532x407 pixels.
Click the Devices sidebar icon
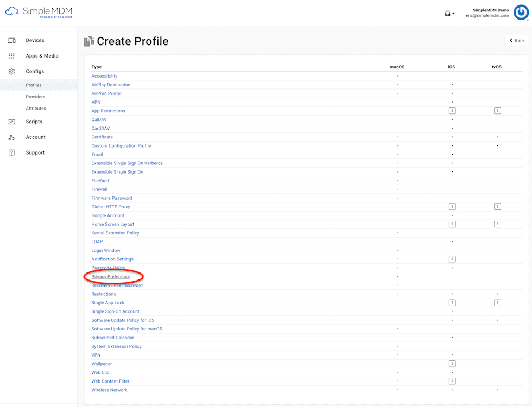(x=12, y=40)
